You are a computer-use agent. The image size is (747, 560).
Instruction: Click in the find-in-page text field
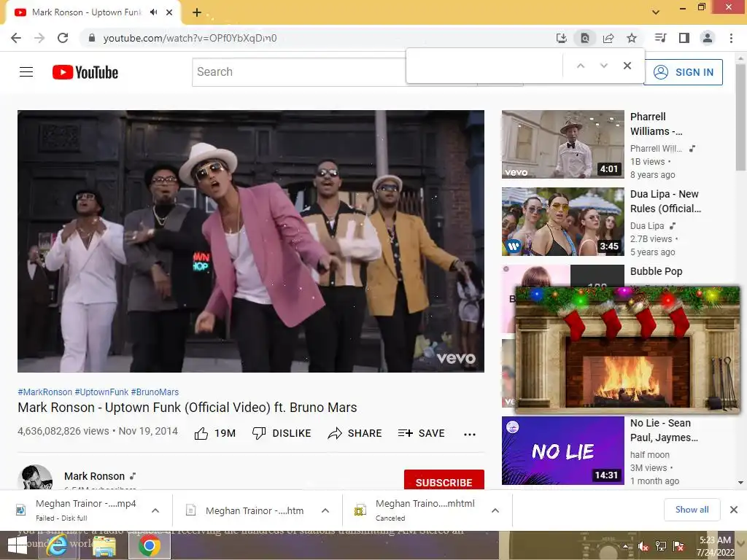tap(484, 66)
